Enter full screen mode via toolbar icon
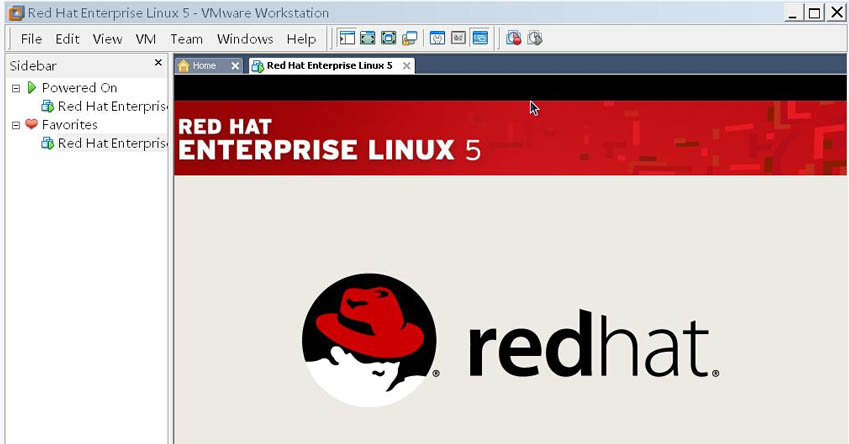Image resolution: width=849 pixels, height=444 pixels. (x=388, y=38)
